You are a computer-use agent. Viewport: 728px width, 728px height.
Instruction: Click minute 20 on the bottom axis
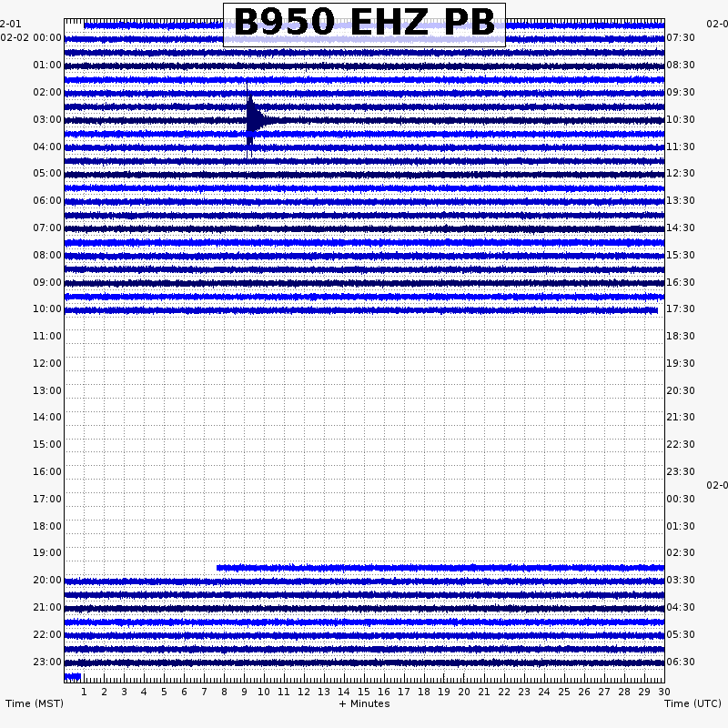[464, 692]
